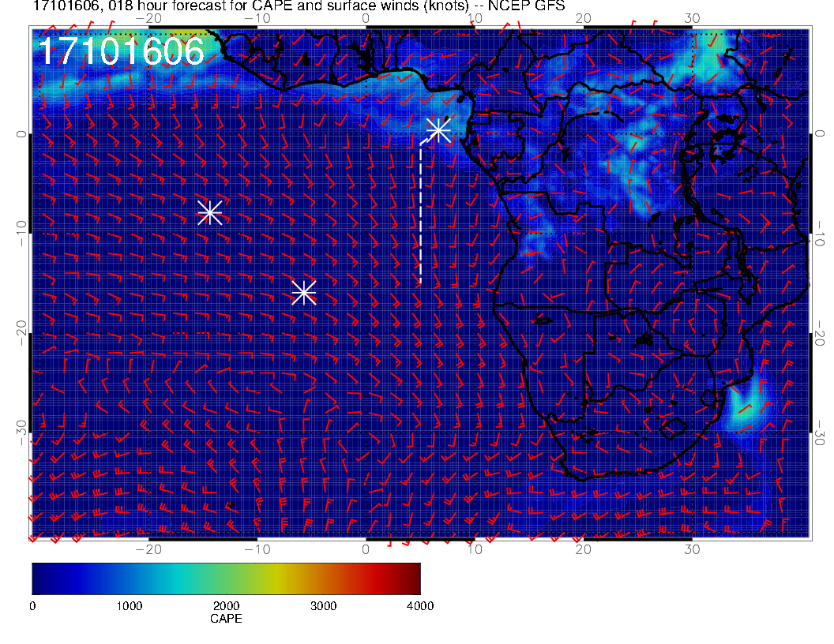Click the white dashed vertical track line

tap(421, 213)
